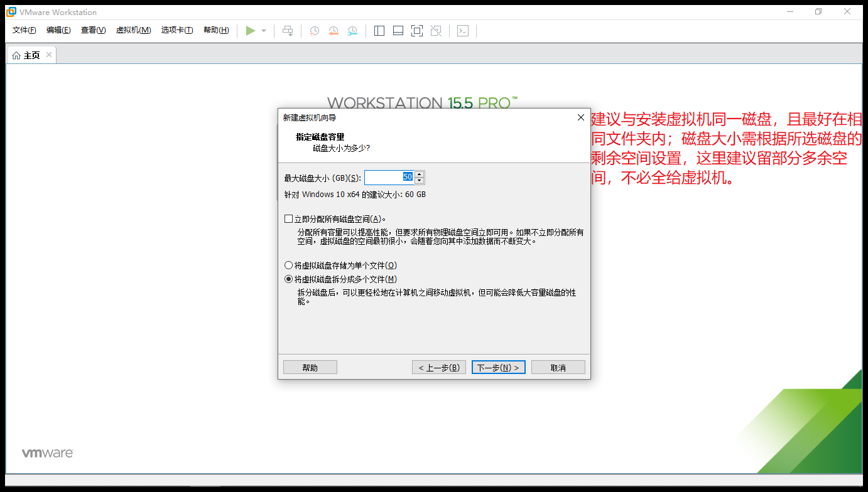Screen dimensions: 868x492
Task: Open the 查看(V) menu
Action: tap(93, 30)
